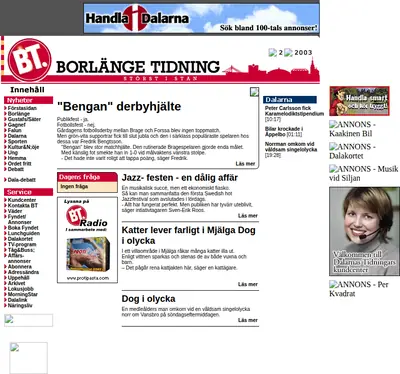Image resolution: width=400 pixels, height=374 pixels.
Task: Open Kundcenter under Service
Action: click(22, 200)
